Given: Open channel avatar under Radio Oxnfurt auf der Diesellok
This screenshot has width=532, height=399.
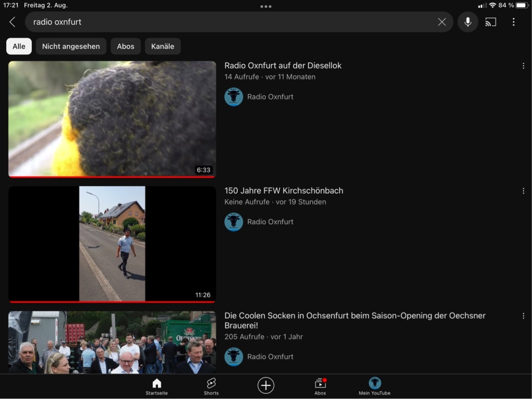Looking at the screenshot, I should pyautogui.click(x=234, y=96).
